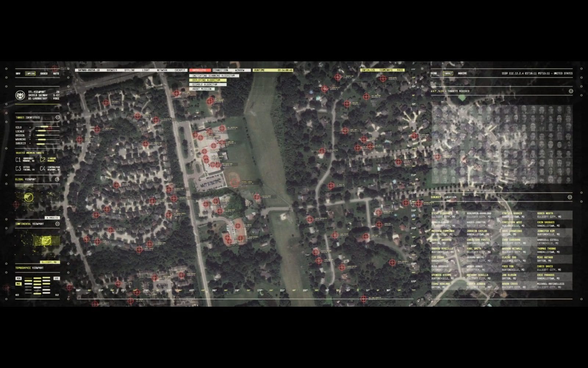Select incoming target C1
The height and width of the screenshot is (368, 588).
[25, 160]
